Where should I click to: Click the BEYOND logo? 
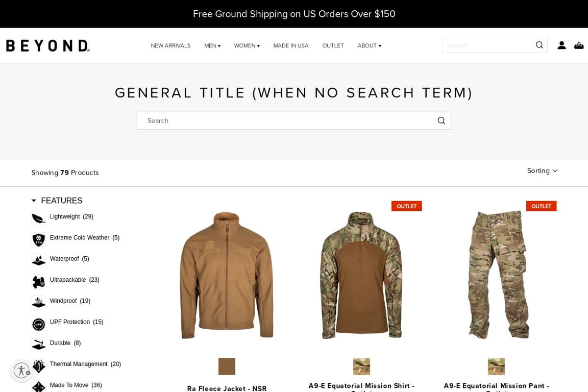point(47,46)
